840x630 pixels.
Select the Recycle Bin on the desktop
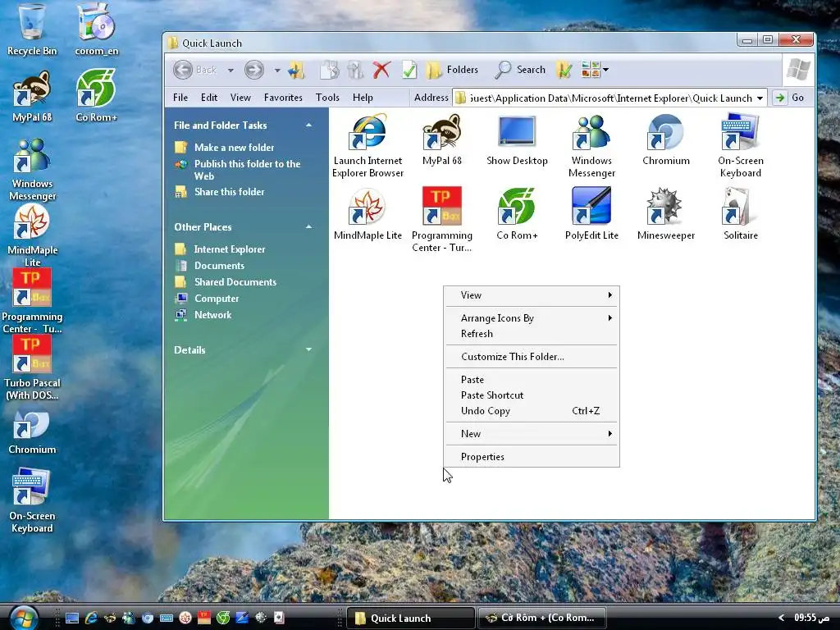tap(32, 30)
